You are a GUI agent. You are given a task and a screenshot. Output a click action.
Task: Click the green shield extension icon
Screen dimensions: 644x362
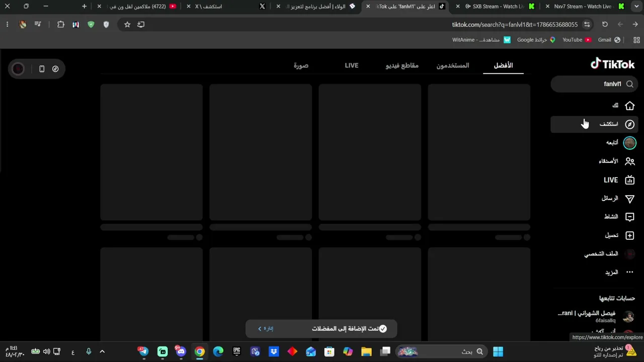click(91, 24)
